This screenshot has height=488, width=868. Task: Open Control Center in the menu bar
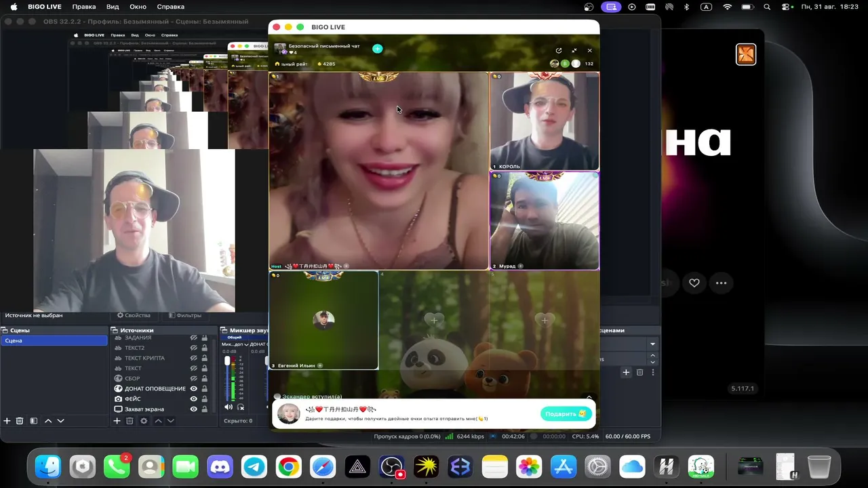click(x=787, y=7)
